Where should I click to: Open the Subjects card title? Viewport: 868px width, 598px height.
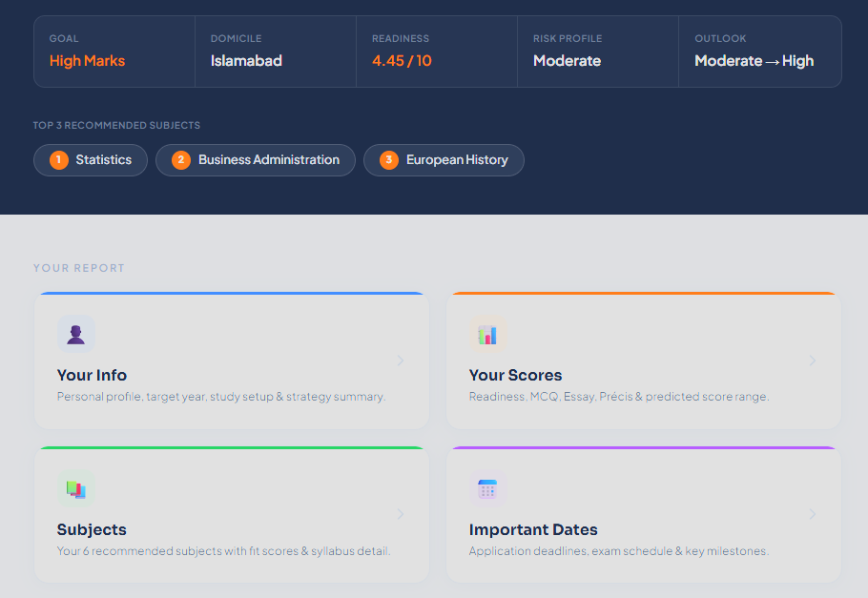click(92, 529)
